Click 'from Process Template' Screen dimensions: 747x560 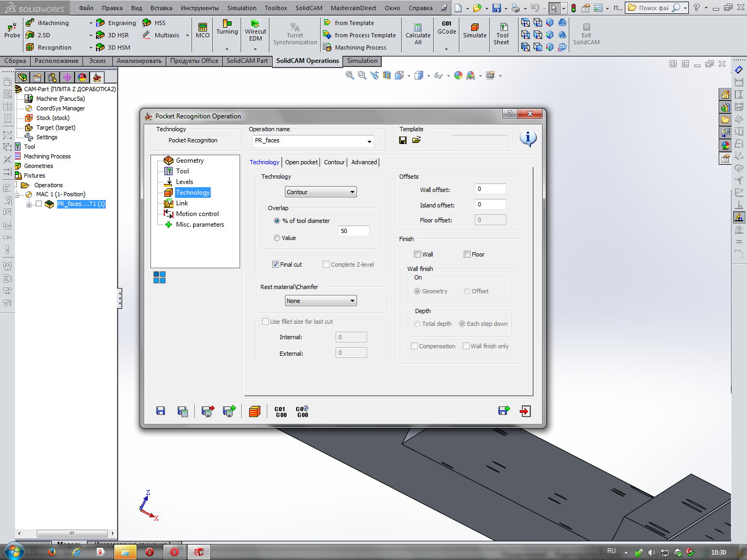(360, 35)
